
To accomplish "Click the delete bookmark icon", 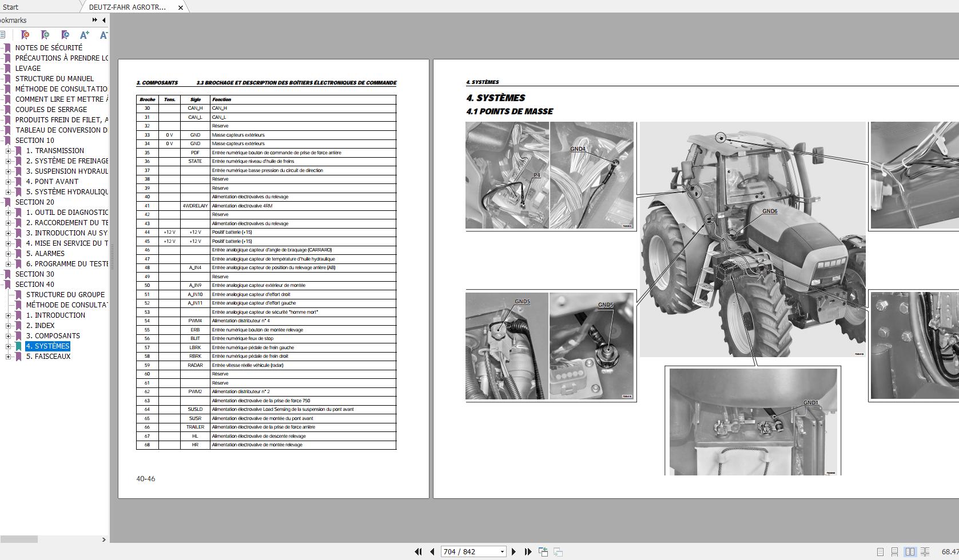I will 25,35.
